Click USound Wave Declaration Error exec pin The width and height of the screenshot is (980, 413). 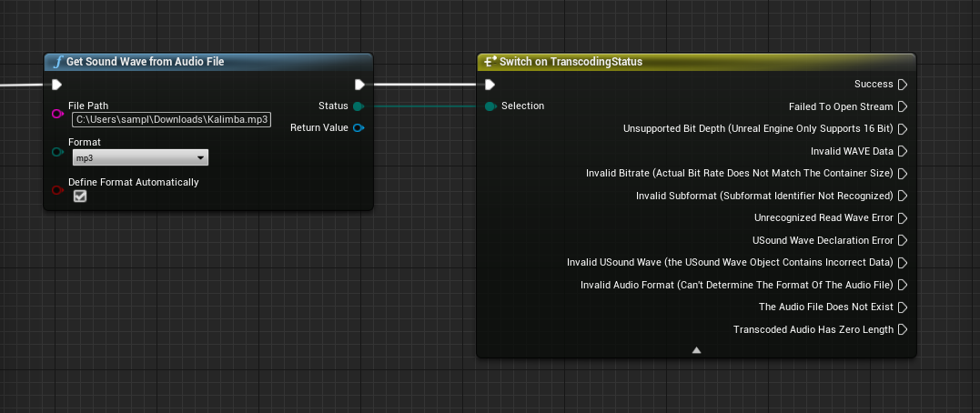[x=903, y=240]
